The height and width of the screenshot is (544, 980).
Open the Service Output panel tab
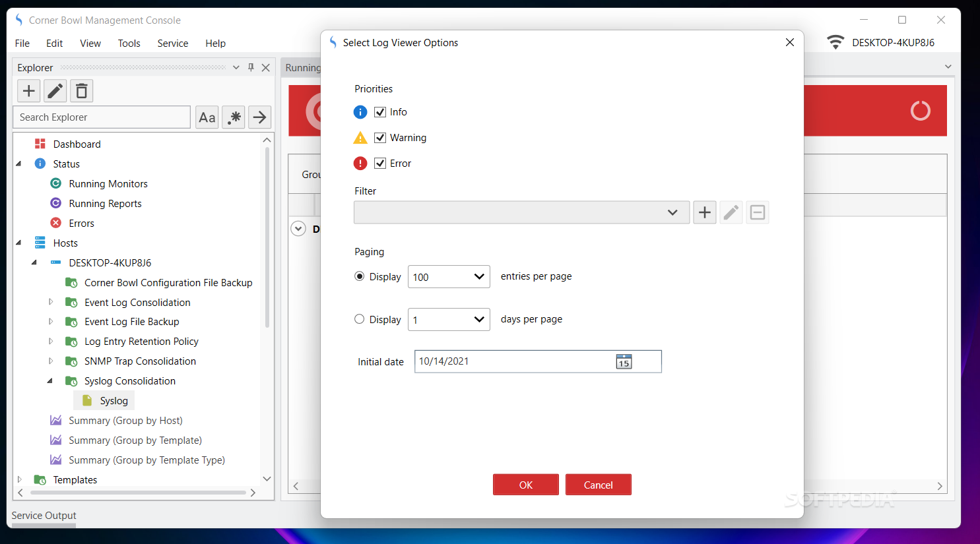pyautogui.click(x=44, y=516)
